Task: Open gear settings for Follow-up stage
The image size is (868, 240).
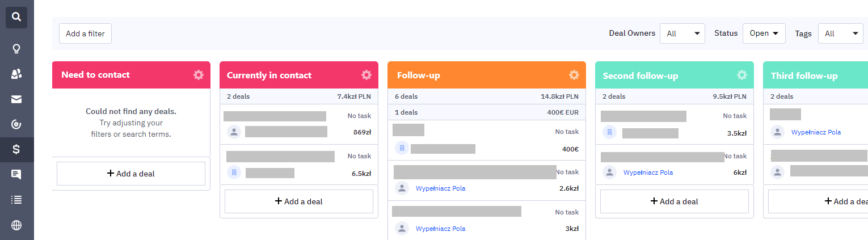Action: (x=574, y=75)
